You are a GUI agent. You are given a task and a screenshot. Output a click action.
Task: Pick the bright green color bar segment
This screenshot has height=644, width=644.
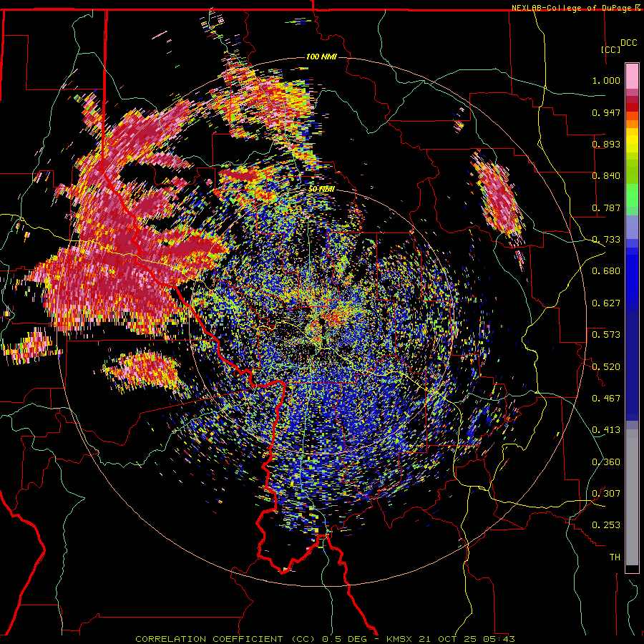(x=632, y=195)
